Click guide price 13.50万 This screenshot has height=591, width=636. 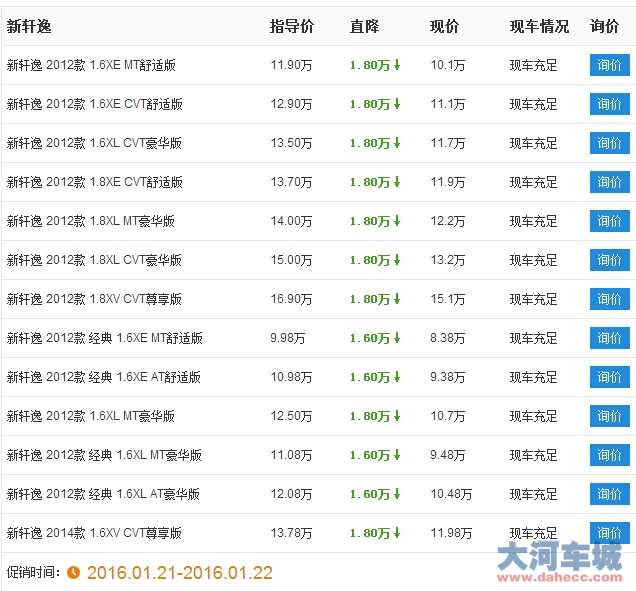[x=291, y=143]
